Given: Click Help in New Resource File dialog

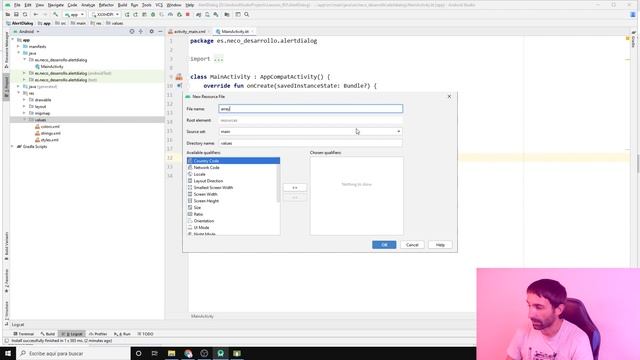Looking at the screenshot, I should click(x=440, y=245).
